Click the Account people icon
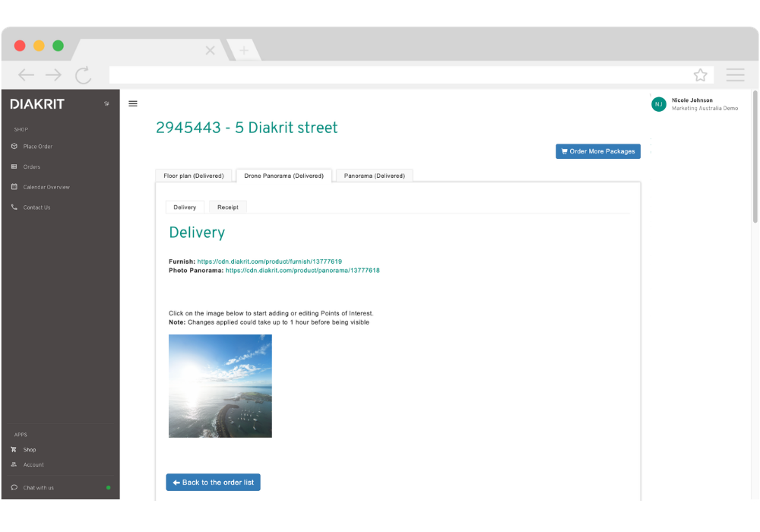This screenshot has width=760, height=532. [14, 464]
